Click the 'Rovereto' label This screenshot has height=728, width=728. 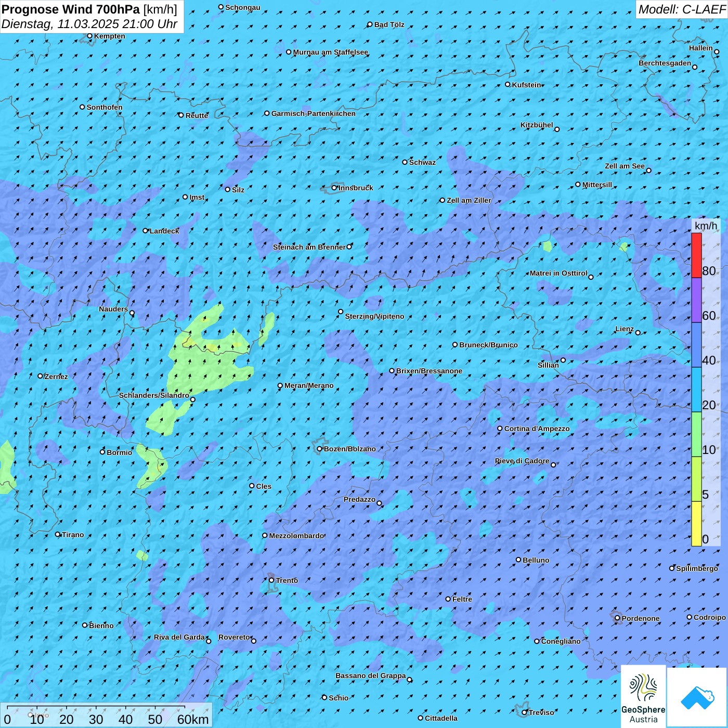234,637
